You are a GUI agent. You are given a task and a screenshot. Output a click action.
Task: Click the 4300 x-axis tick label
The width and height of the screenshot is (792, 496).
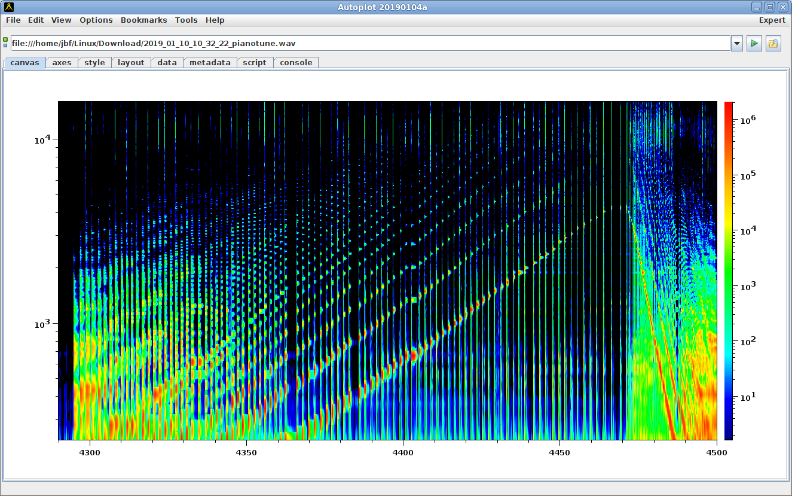point(89,453)
